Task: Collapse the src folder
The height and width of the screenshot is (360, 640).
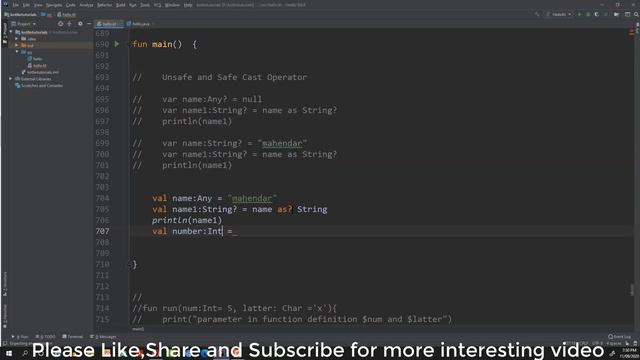Action: pos(17,52)
